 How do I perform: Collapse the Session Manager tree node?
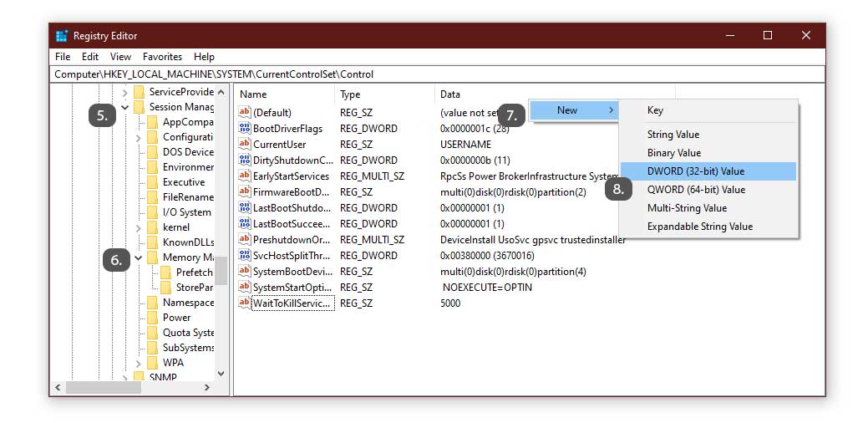point(125,107)
